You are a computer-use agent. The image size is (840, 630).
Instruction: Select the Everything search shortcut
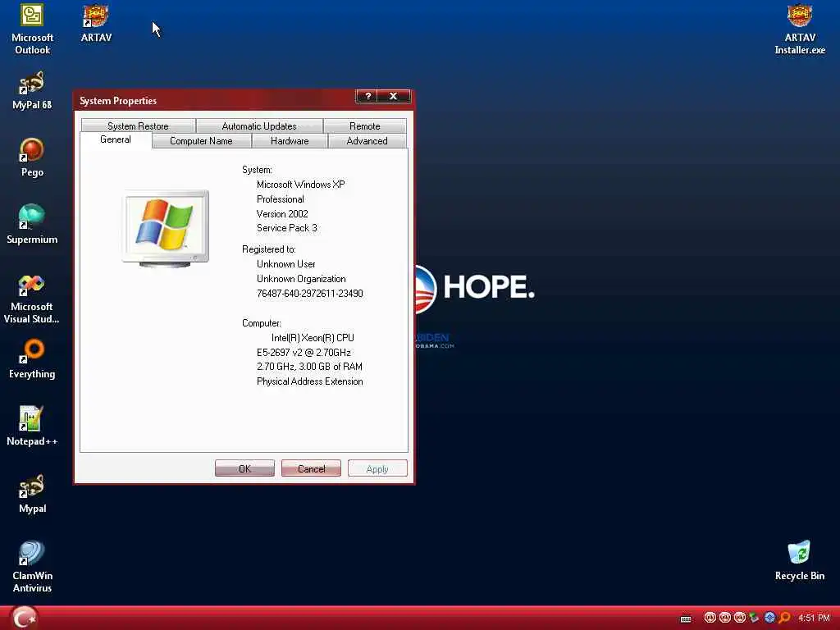[32, 359]
